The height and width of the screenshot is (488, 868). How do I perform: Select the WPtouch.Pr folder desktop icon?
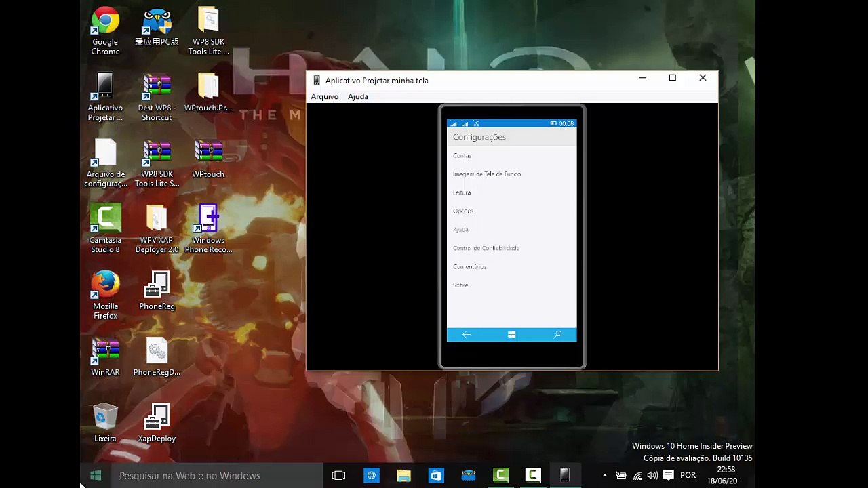click(x=208, y=92)
